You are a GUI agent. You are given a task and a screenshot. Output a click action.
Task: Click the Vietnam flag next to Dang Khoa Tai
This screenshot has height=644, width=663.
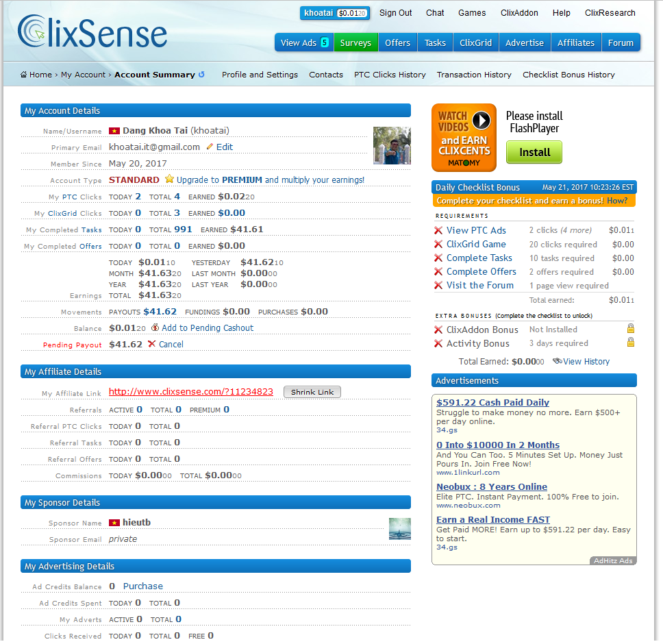click(114, 131)
